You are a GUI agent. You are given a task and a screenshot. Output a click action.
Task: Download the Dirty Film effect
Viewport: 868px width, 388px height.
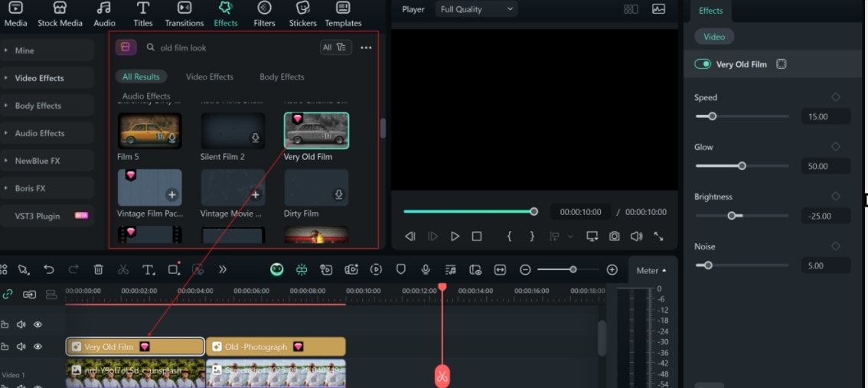(338, 195)
